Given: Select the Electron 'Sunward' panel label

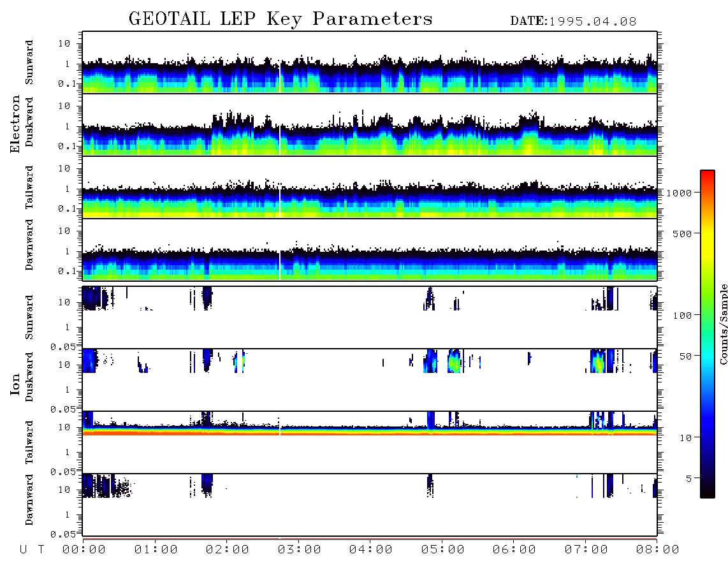Looking at the screenshot, I should point(29,62).
